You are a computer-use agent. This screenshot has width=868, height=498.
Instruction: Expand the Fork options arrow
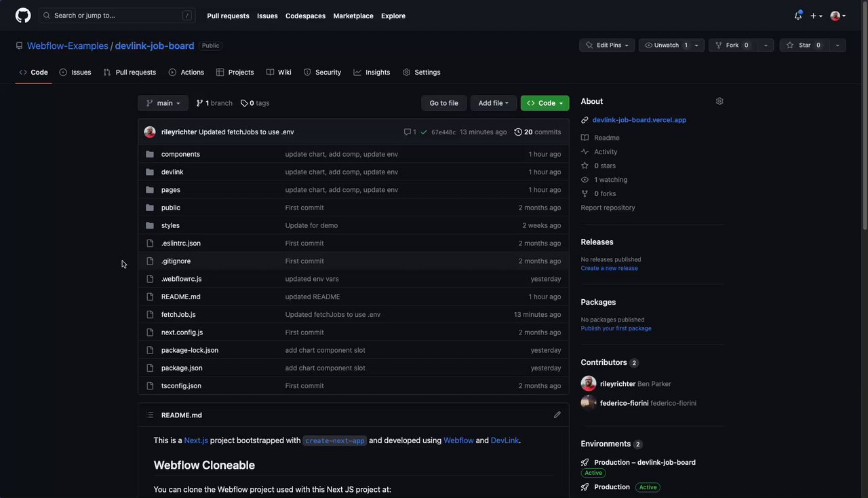pos(766,45)
